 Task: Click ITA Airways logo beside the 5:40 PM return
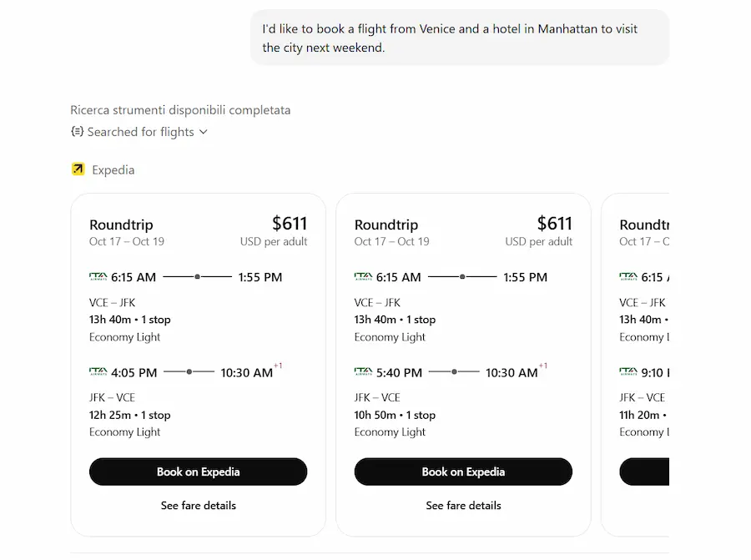tap(363, 371)
